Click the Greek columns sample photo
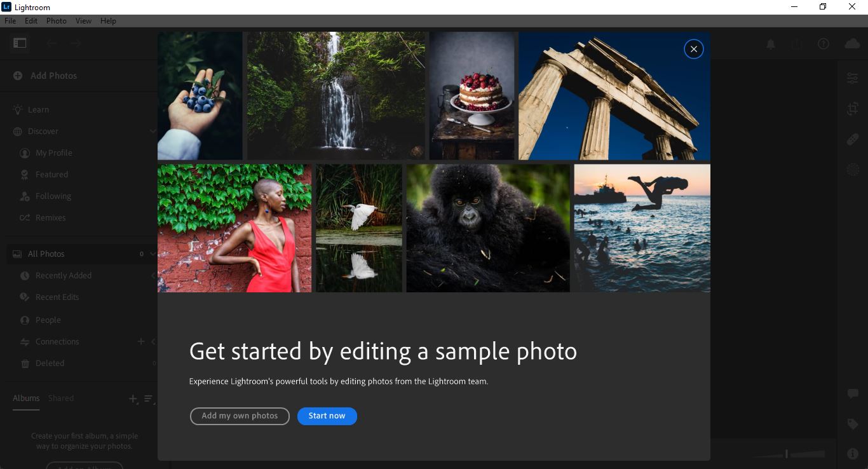Viewport: 868px width, 469px height. 614,96
